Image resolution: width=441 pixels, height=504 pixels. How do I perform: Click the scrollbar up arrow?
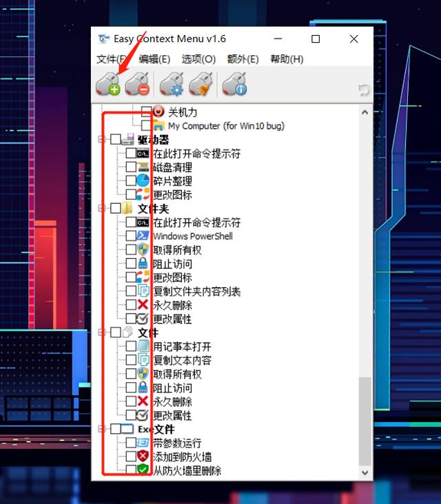point(365,112)
